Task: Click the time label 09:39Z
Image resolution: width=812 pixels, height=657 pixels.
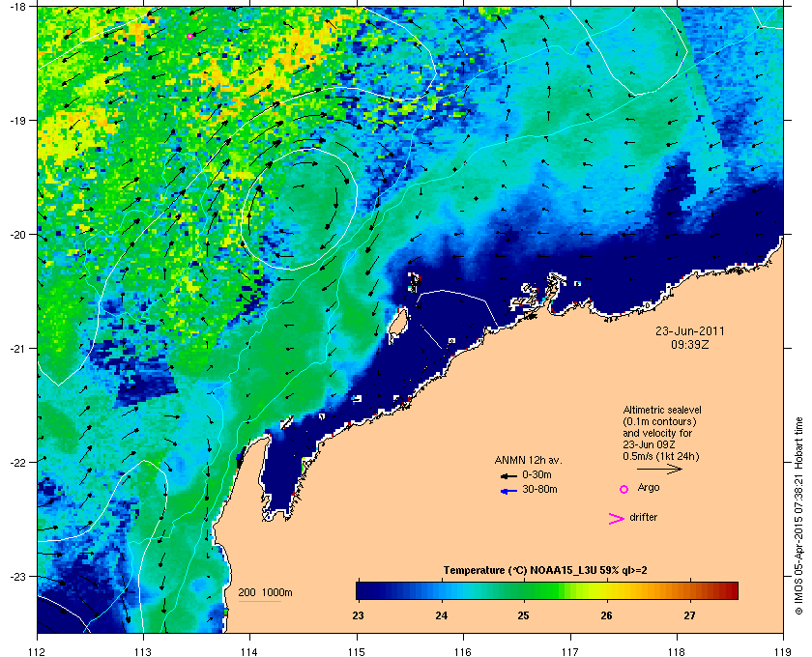Action: [x=690, y=344]
